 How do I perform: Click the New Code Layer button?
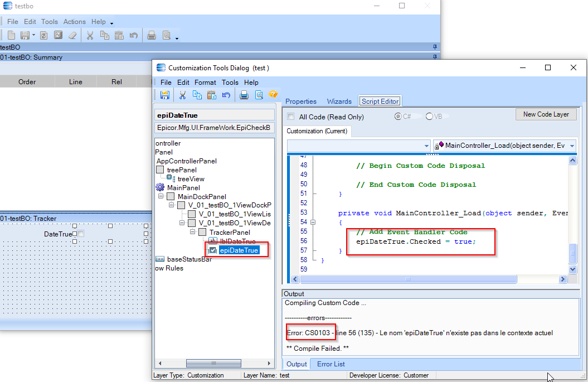(x=546, y=114)
